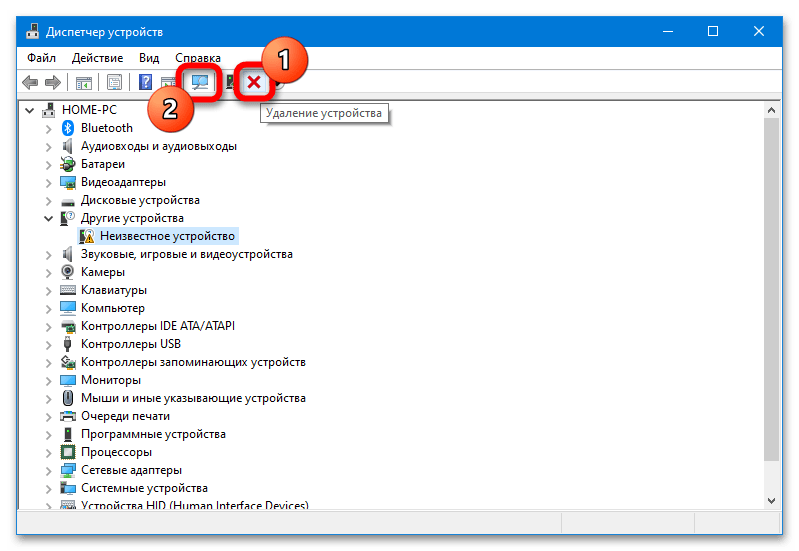Image resolution: width=799 pixels, height=551 pixels.
Task: Collapse the Другие устройства category
Action: pos(48,219)
